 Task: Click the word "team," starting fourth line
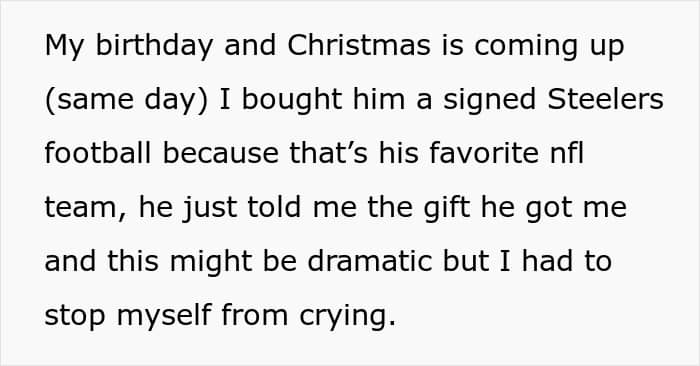(86, 208)
